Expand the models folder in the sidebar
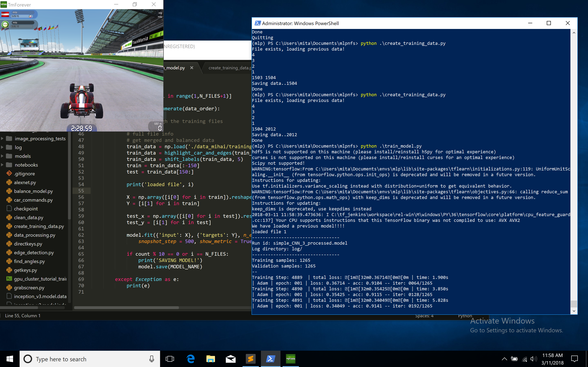 click(x=2, y=156)
